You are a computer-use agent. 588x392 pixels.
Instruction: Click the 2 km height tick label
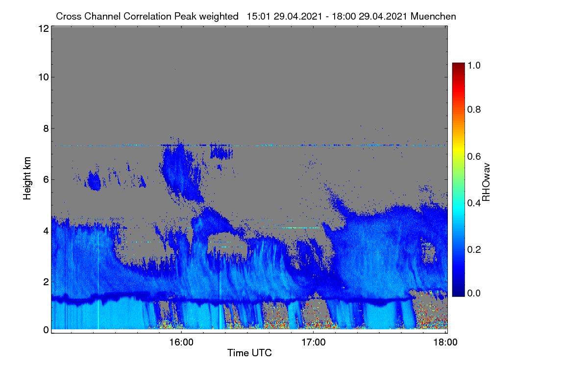[x=45, y=282]
